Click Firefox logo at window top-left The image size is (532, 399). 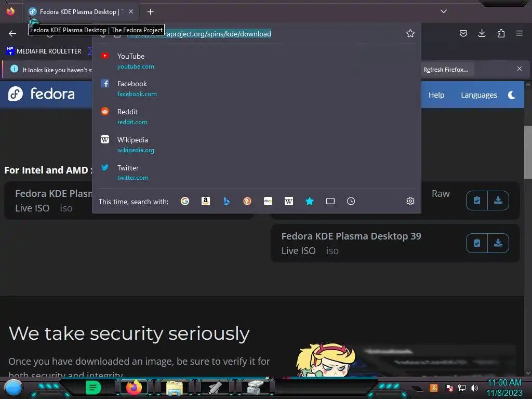click(10, 11)
